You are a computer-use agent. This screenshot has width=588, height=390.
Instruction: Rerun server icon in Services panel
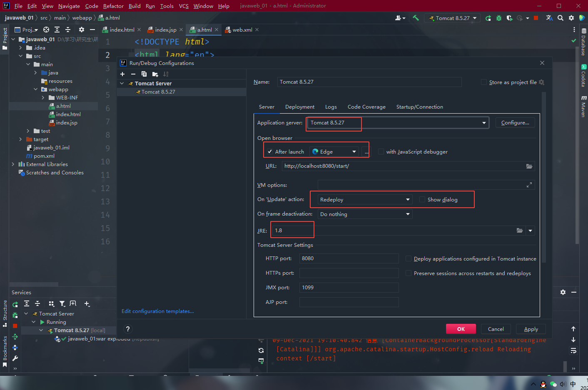15,305
